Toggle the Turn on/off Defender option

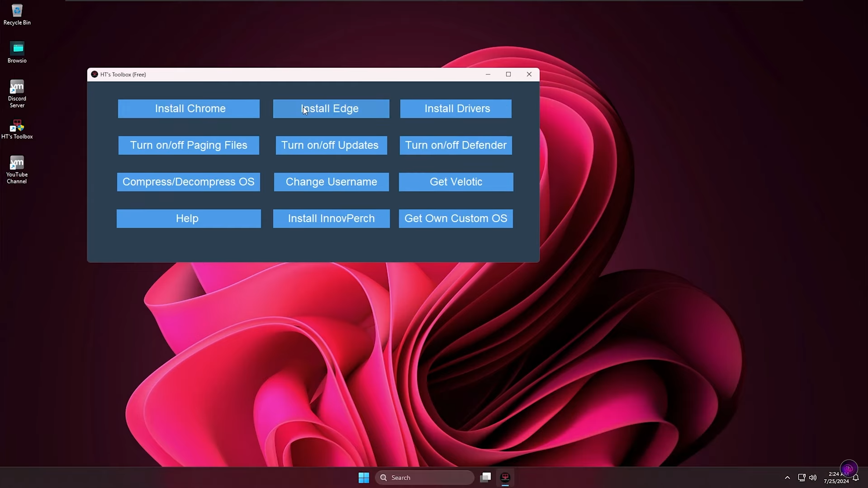click(x=455, y=145)
